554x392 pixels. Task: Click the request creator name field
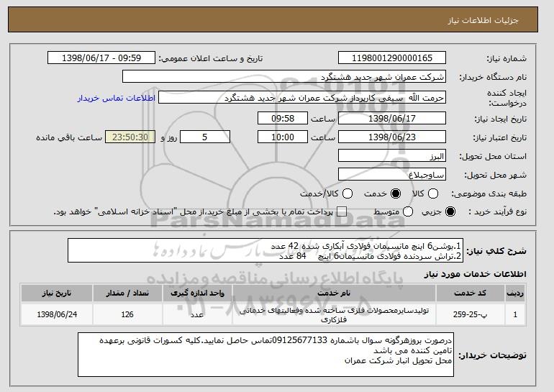[302, 98]
